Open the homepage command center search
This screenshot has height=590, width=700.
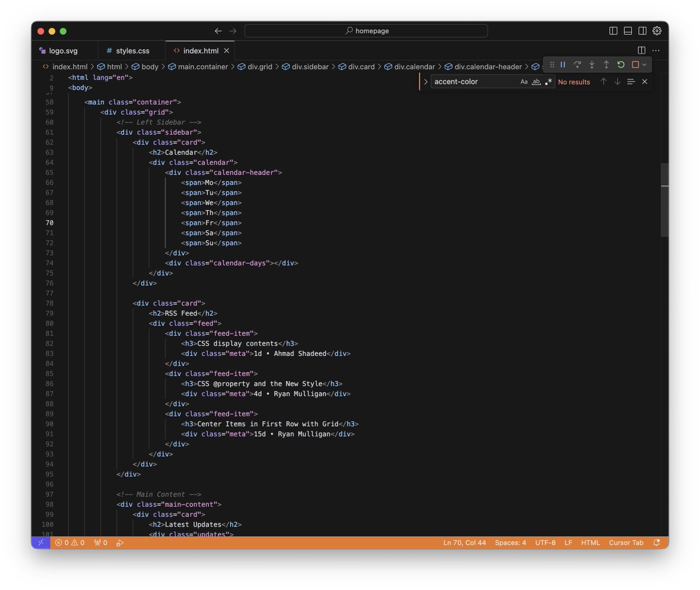(366, 31)
